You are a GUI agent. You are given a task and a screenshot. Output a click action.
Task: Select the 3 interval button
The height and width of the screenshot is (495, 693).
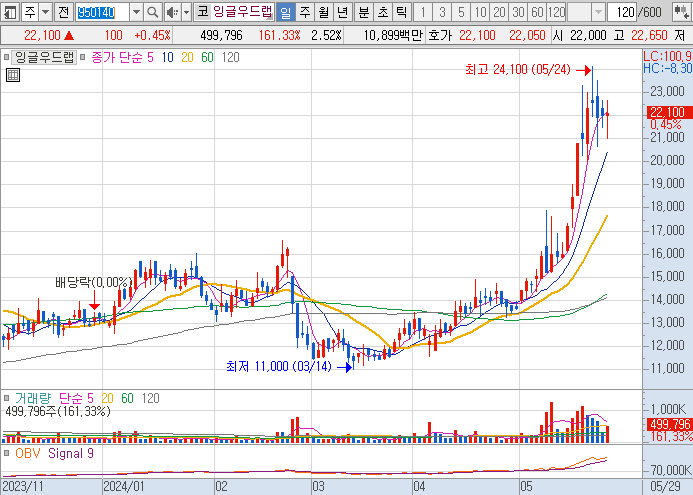442,12
